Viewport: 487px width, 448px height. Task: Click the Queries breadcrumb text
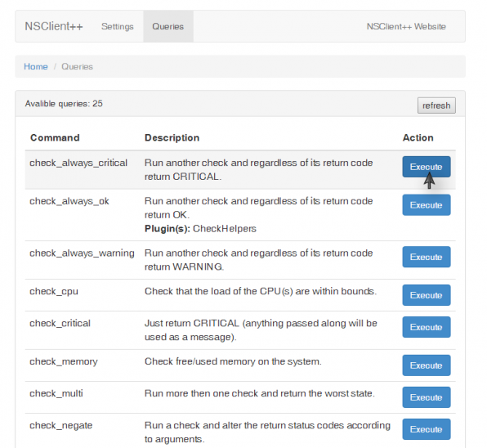point(77,66)
